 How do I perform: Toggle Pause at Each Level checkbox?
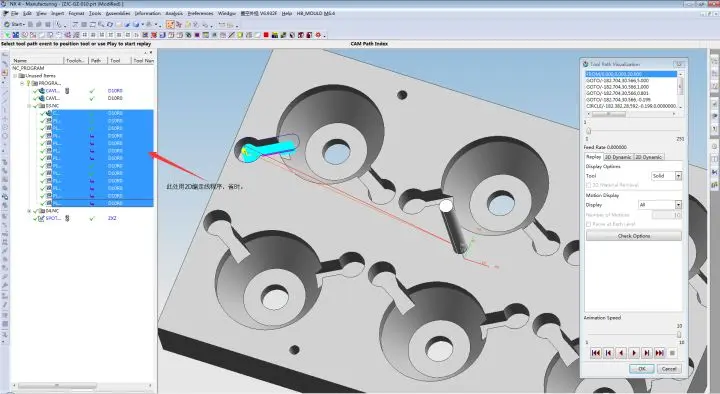click(x=589, y=224)
